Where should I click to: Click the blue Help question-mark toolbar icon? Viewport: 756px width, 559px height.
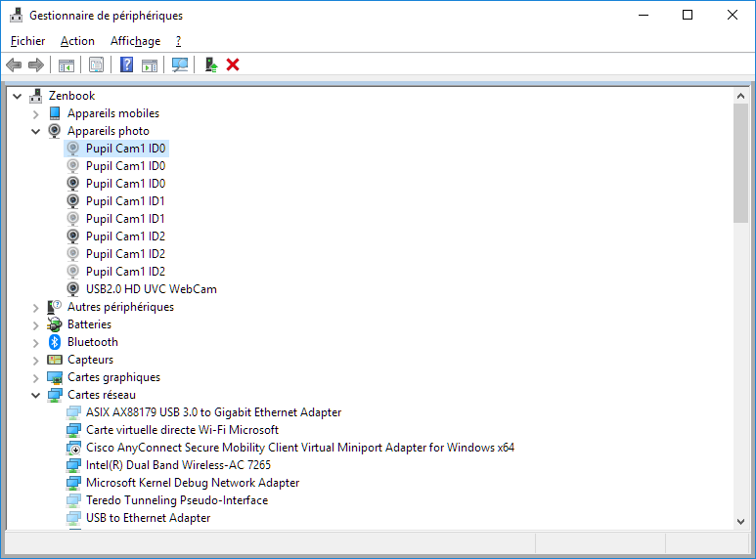pyautogui.click(x=126, y=64)
